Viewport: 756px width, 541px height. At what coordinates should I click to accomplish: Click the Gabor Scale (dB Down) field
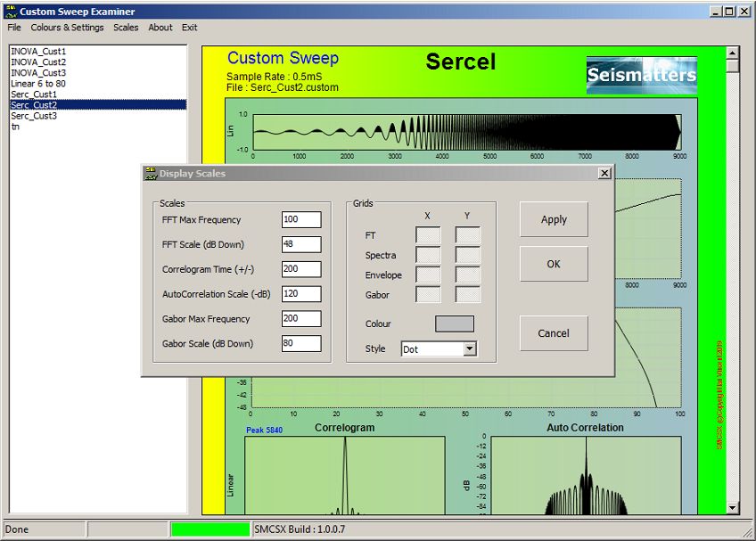301,343
